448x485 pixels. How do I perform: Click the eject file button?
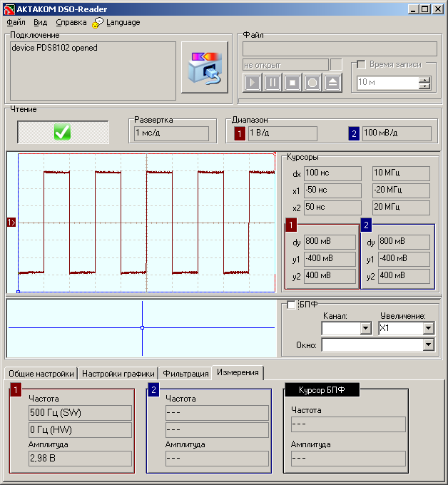[x=332, y=83]
